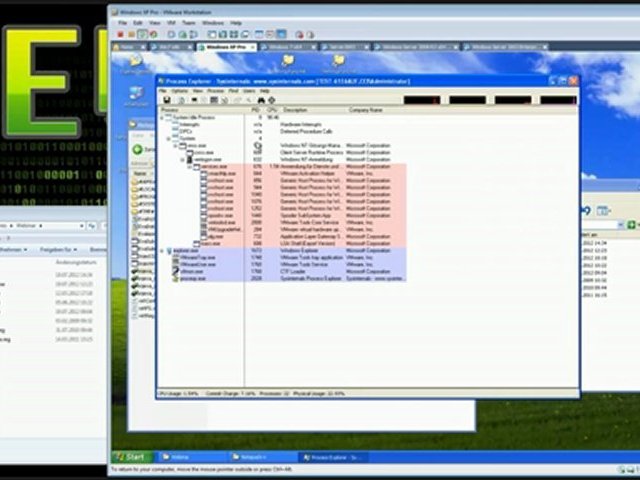Image resolution: width=640 pixels, height=480 pixels.
Task: Select the explorer.exe process icon
Action: [170, 250]
